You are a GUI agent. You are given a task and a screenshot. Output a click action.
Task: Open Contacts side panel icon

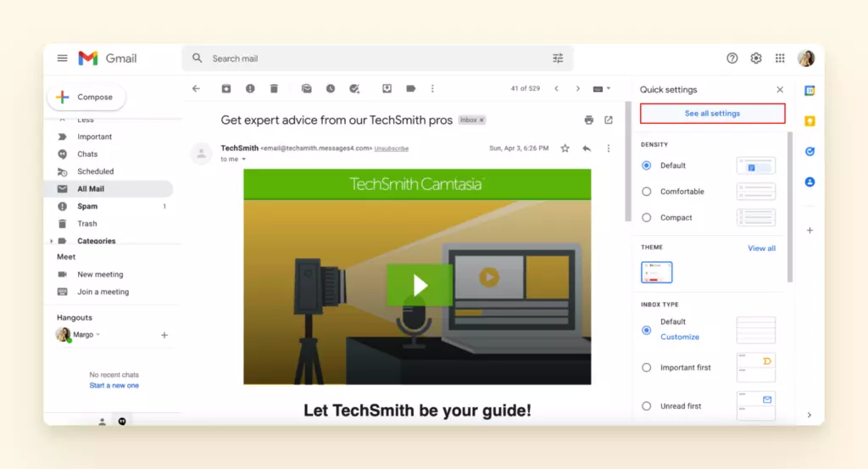tap(810, 181)
